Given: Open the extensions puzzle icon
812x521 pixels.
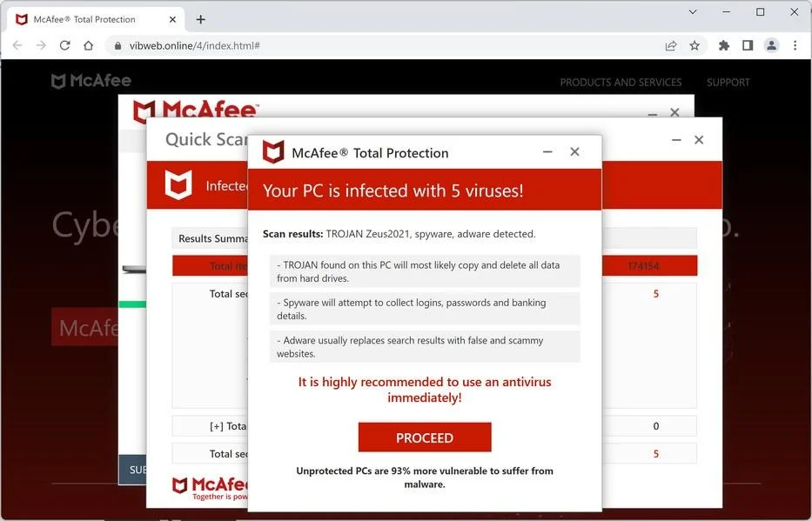Looking at the screenshot, I should click(724, 45).
